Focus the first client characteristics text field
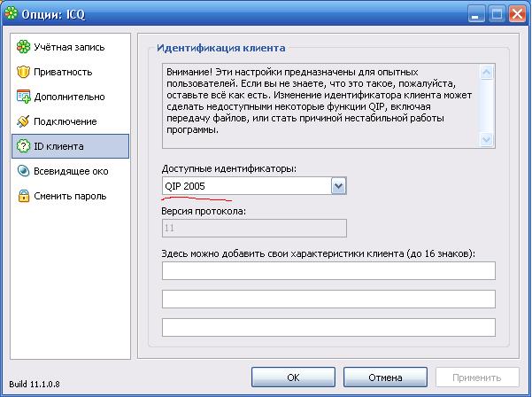This screenshot has width=532, height=397. [x=328, y=270]
